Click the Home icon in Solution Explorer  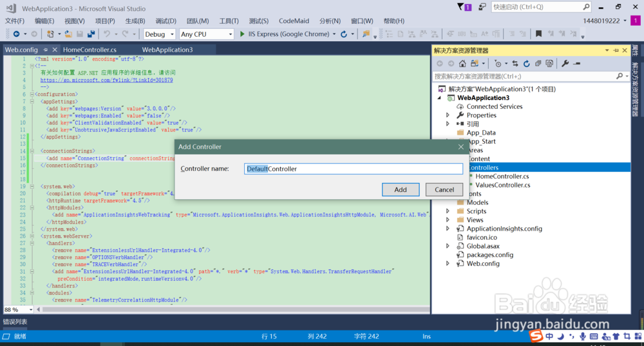point(462,64)
